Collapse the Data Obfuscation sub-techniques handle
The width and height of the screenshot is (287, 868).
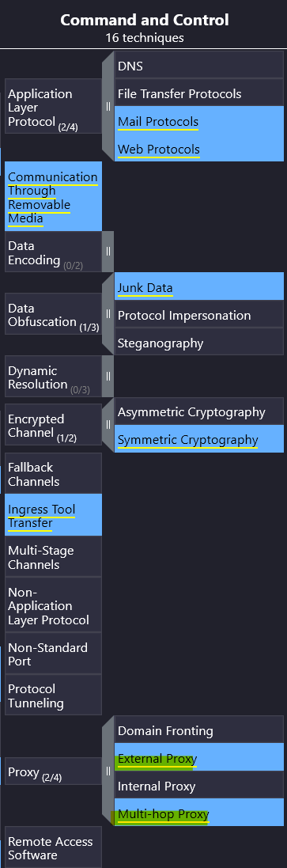point(108,314)
